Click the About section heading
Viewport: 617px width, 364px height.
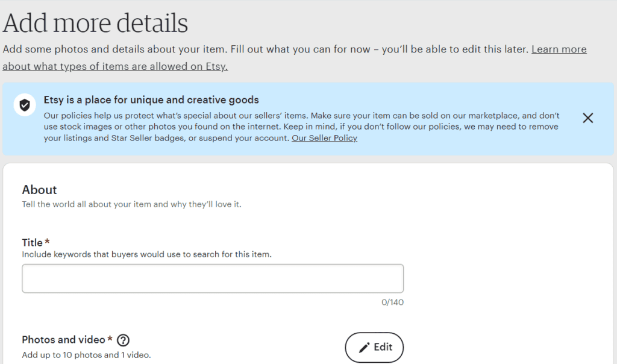pyautogui.click(x=39, y=190)
